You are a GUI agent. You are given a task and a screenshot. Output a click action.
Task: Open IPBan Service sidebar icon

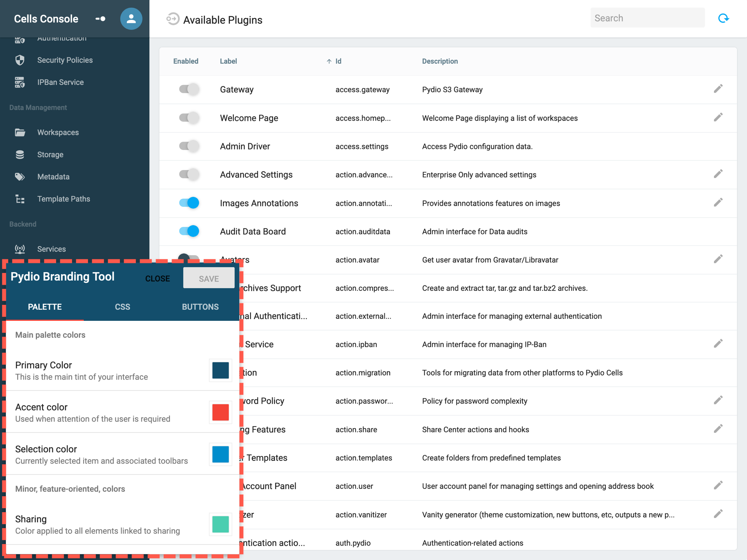pyautogui.click(x=20, y=82)
